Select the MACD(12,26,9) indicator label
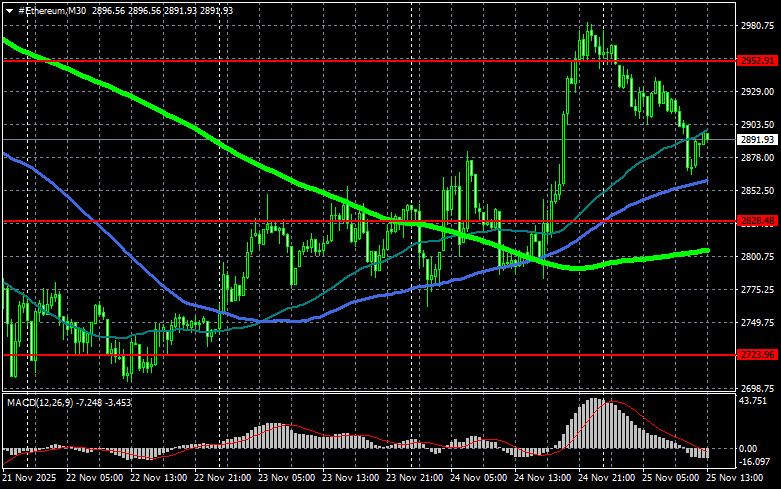Screen dimensions: 781x489 [39, 402]
